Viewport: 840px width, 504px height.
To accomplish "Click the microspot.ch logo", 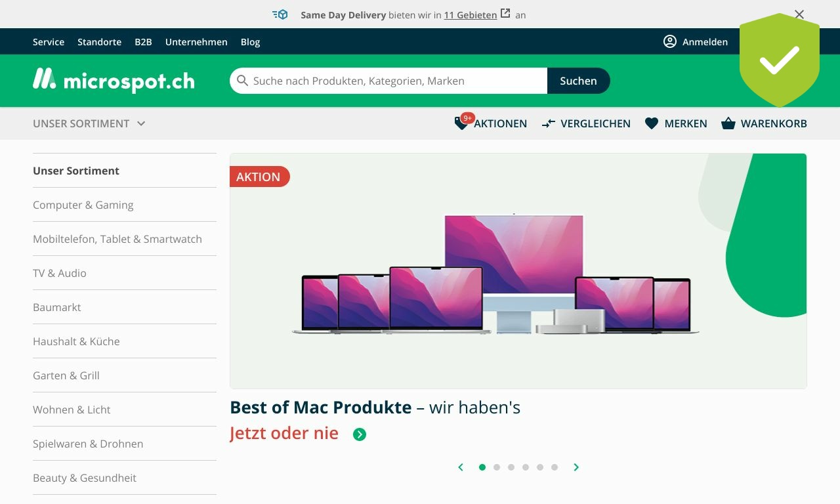I will [114, 80].
